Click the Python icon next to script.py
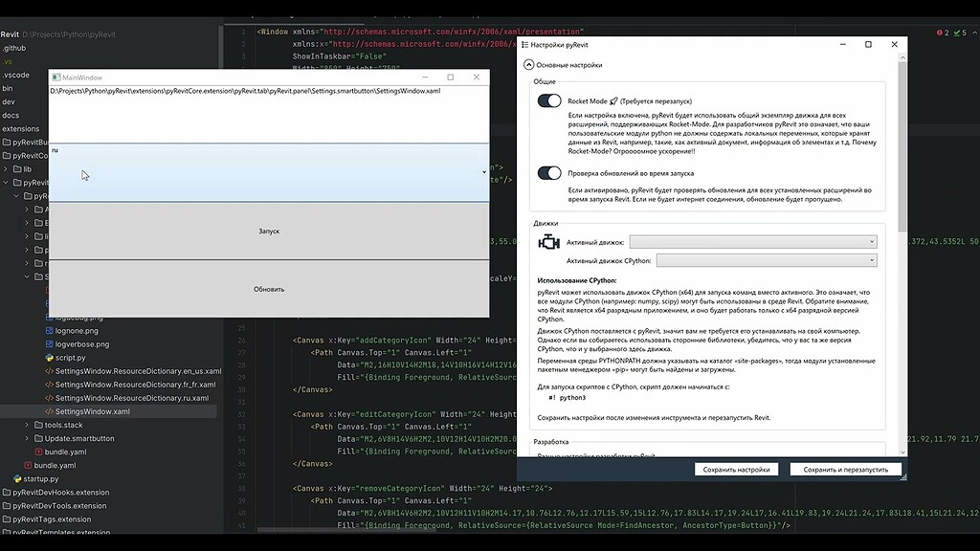 pyautogui.click(x=49, y=359)
